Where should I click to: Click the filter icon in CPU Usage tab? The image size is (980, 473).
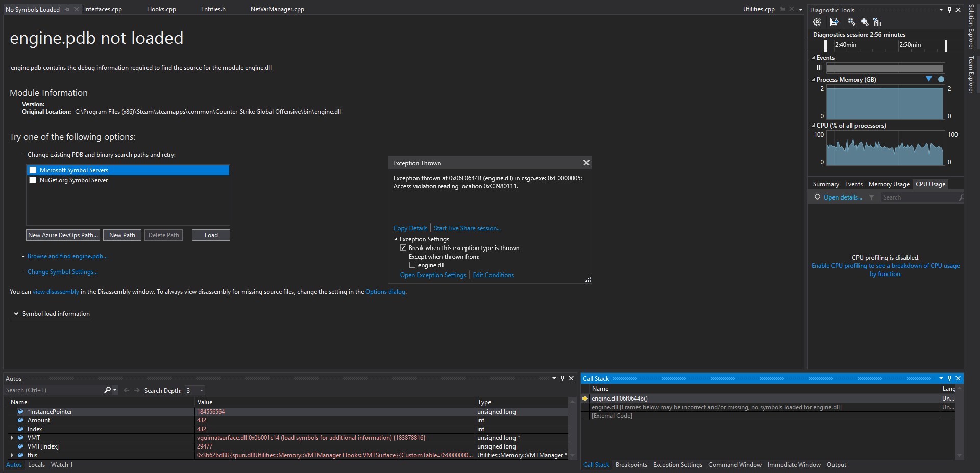(871, 197)
